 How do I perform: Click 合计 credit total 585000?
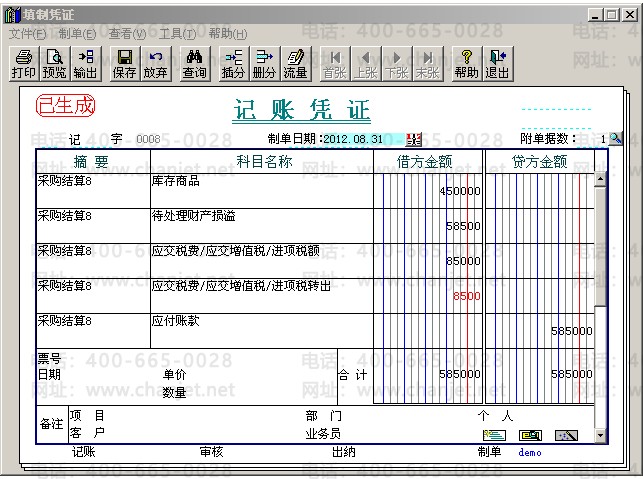click(572, 374)
